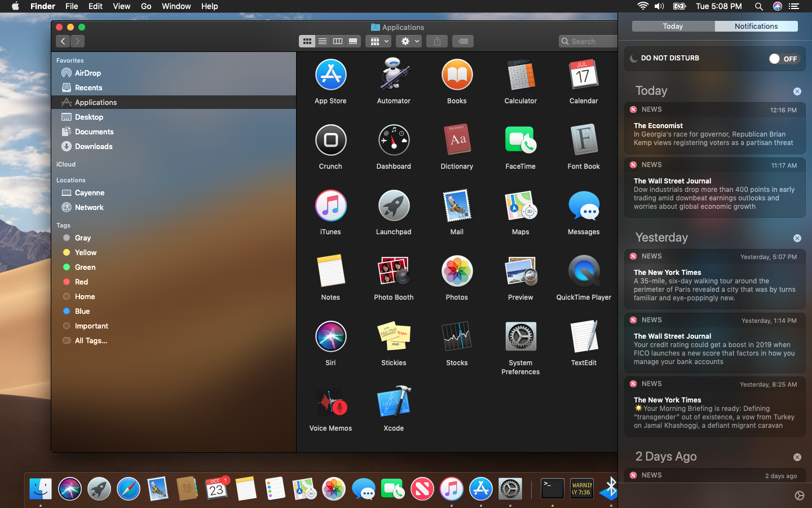Select the Messages app icon in Finder
Screen dimensions: 812x508
click(584, 206)
